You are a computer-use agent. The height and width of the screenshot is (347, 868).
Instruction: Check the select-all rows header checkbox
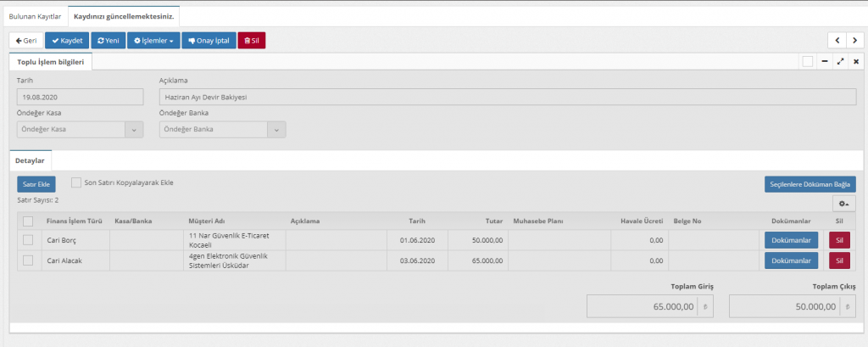28,221
